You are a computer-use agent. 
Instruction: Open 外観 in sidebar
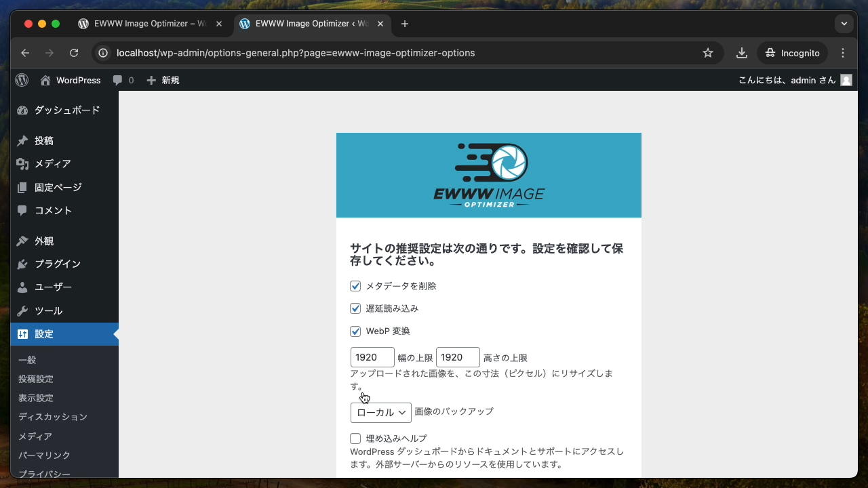pyautogui.click(x=64, y=241)
